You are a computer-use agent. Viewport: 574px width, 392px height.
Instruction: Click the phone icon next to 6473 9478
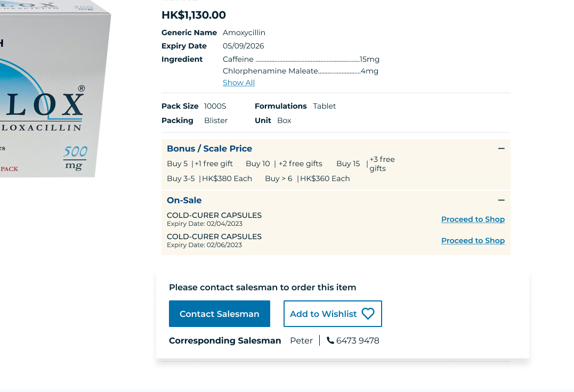point(330,340)
